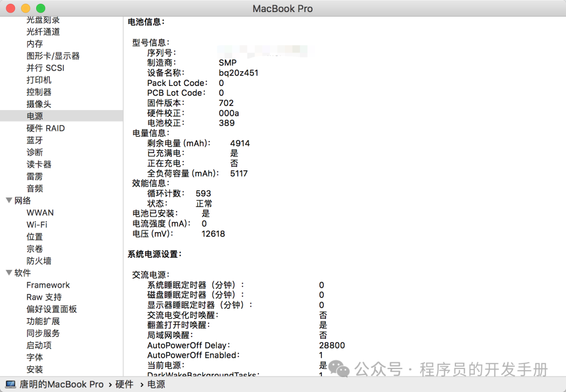Click the 翻盖打开时唤醒 label
Screen dimensions: 566x392
(178, 325)
